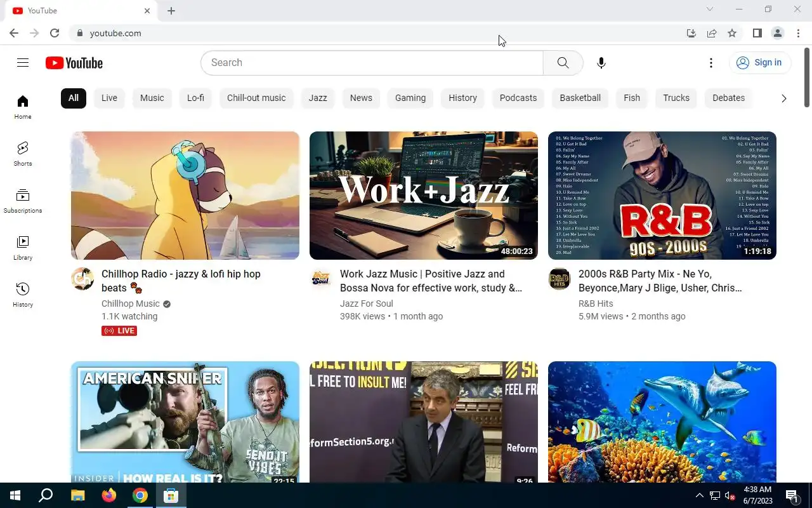
Task: Filter by Podcasts chip
Action: 518,98
